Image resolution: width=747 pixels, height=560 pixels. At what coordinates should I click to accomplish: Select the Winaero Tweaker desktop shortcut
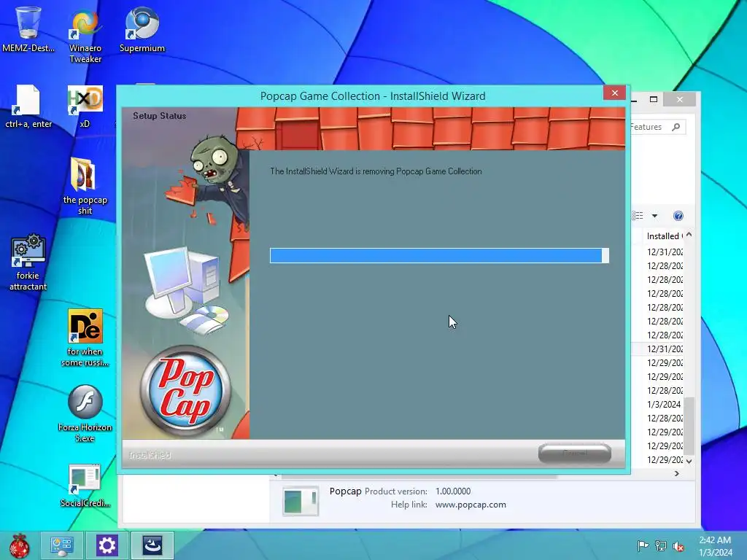tap(85, 35)
